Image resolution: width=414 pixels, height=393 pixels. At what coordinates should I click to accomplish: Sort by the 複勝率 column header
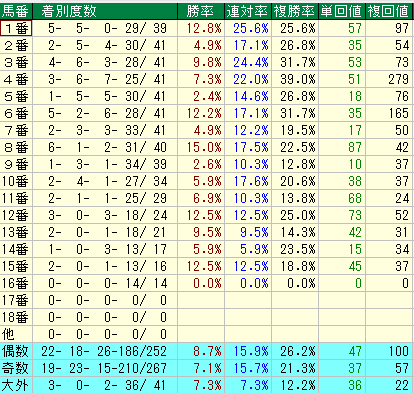tap(295, 11)
